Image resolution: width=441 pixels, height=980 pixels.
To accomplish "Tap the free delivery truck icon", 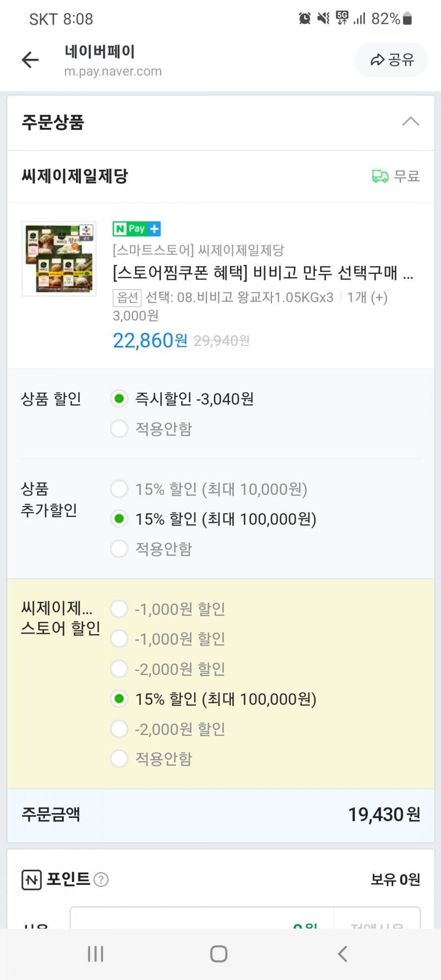I will click(380, 176).
